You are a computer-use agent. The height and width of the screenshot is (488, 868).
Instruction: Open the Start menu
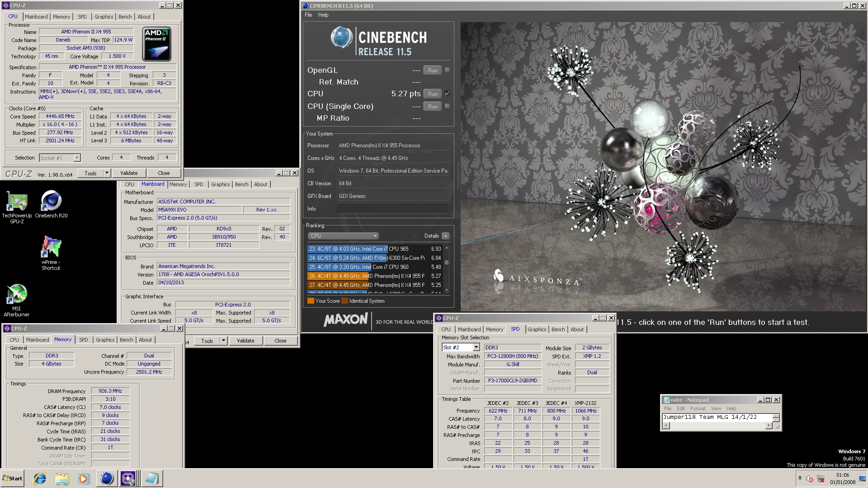13,479
